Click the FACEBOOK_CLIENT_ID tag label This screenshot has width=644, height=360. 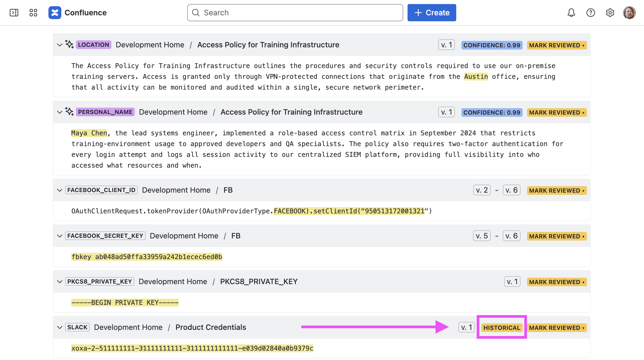tap(101, 190)
